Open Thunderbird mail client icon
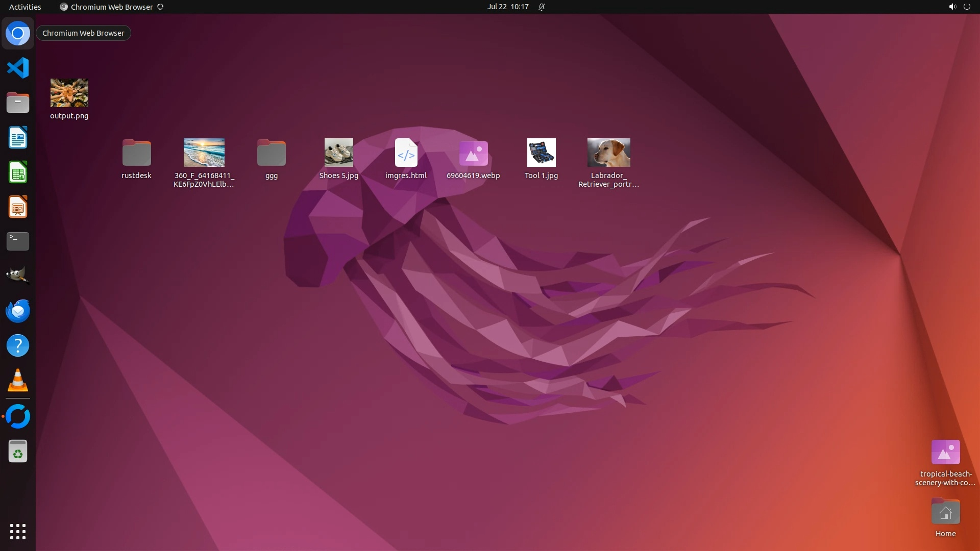Screen dimensions: 980x551 coord(18,311)
